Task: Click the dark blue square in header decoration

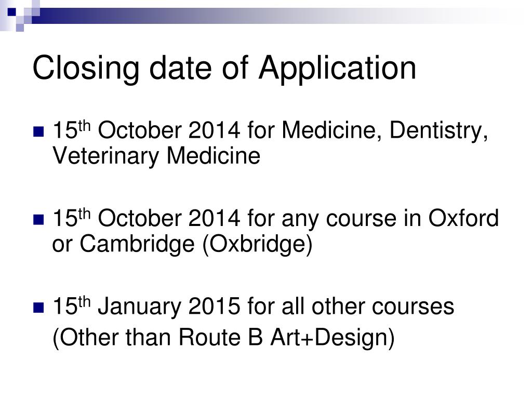Action: pos(11,12)
